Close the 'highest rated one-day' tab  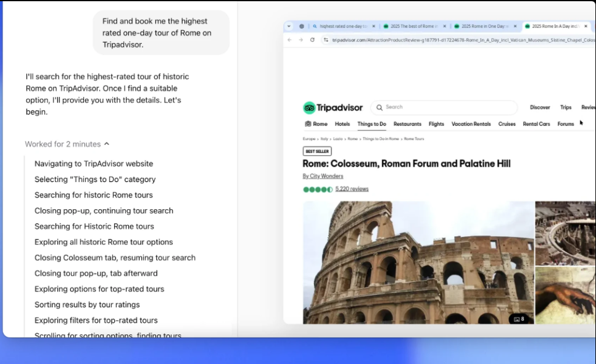click(x=374, y=26)
